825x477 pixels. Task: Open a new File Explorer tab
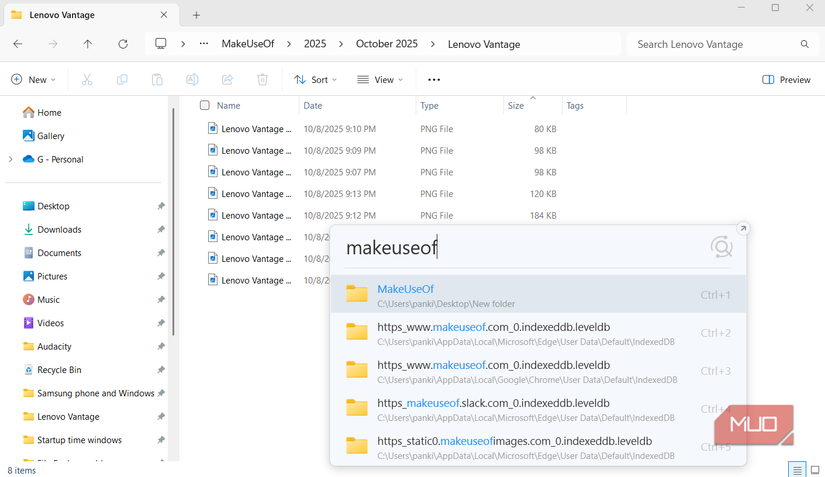click(x=196, y=15)
